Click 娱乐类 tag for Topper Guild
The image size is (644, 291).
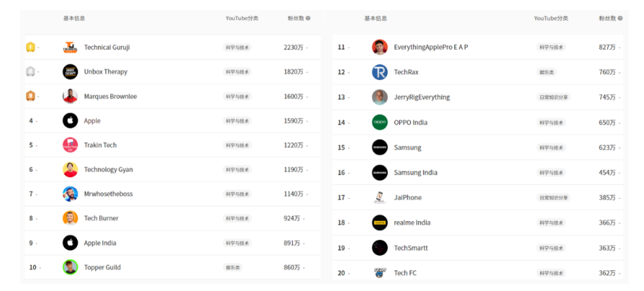[x=233, y=267]
